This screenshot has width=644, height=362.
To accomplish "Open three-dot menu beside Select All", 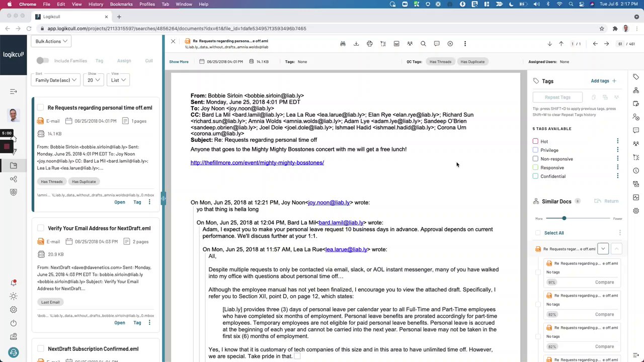I will coord(620,233).
